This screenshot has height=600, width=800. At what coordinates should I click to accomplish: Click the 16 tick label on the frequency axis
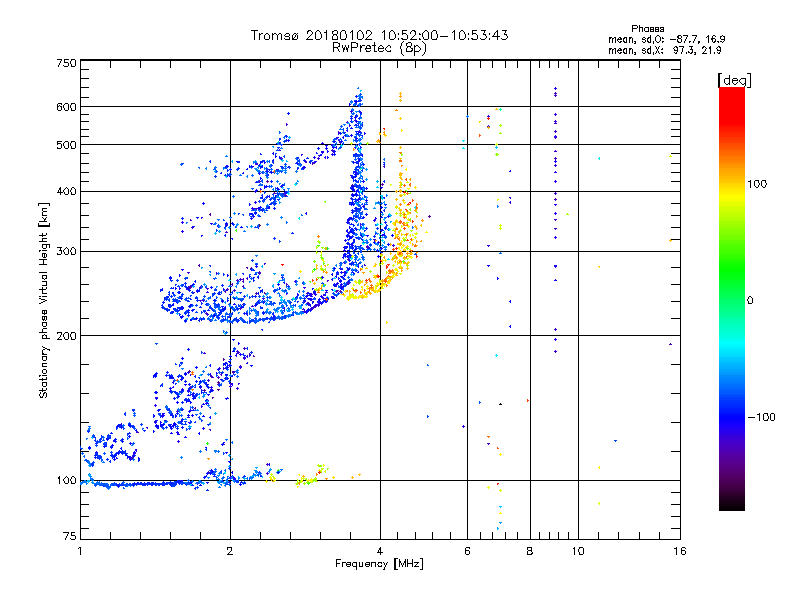point(680,551)
